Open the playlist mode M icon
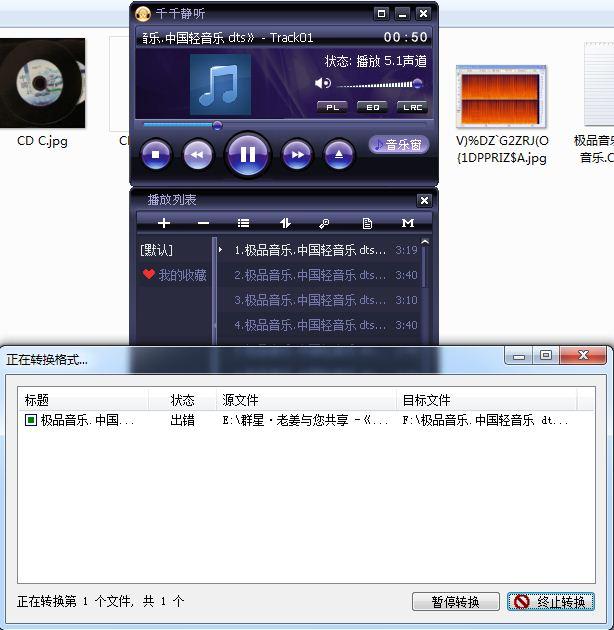Image resolution: width=614 pixels, height=630 pixels. (x=408, y=223)
